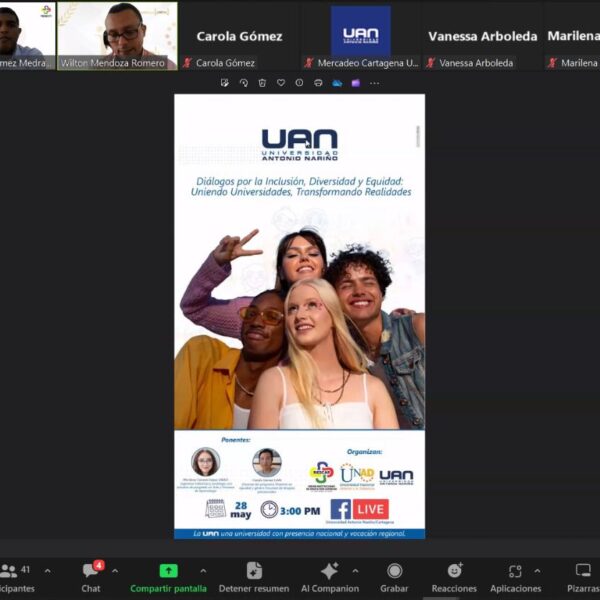This screenshot has width=600, height=600.
Task: Click the edit image icon above the poster
Action: pos(225,83)
